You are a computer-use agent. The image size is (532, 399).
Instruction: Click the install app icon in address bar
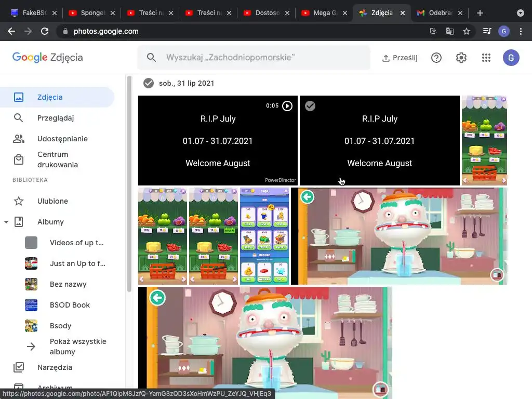[433, 31]
